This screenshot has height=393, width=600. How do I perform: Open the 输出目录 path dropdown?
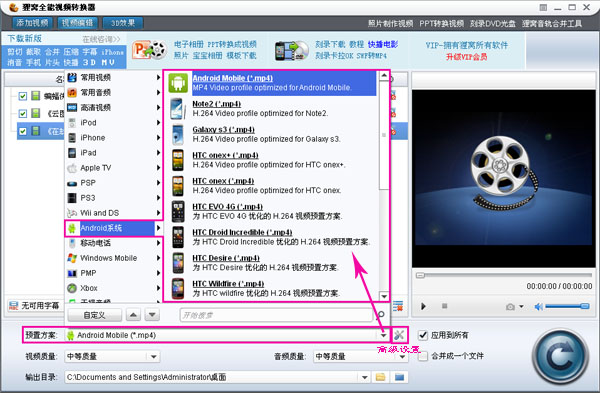pos(365,378)
